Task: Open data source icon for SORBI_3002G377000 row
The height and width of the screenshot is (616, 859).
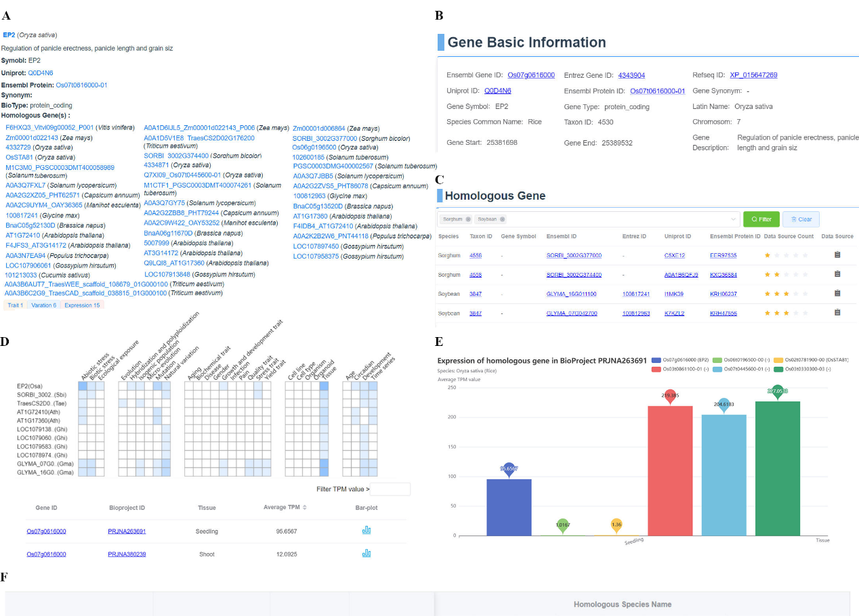Action: [x=837, y=255]
